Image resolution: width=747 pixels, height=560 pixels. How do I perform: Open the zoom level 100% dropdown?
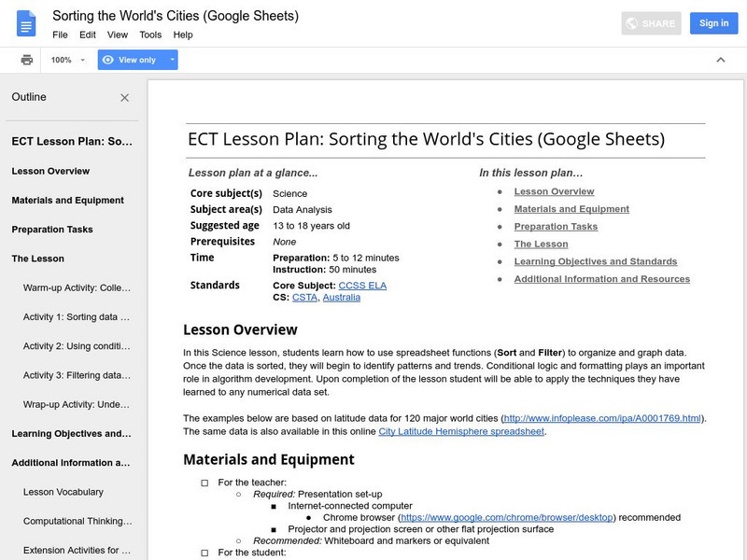pos(68,60)
